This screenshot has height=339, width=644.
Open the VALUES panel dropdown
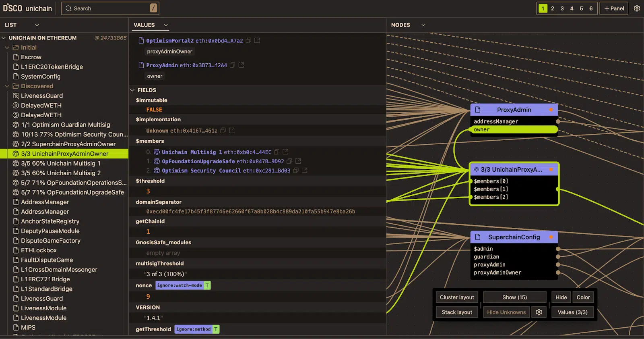(165, 25)
